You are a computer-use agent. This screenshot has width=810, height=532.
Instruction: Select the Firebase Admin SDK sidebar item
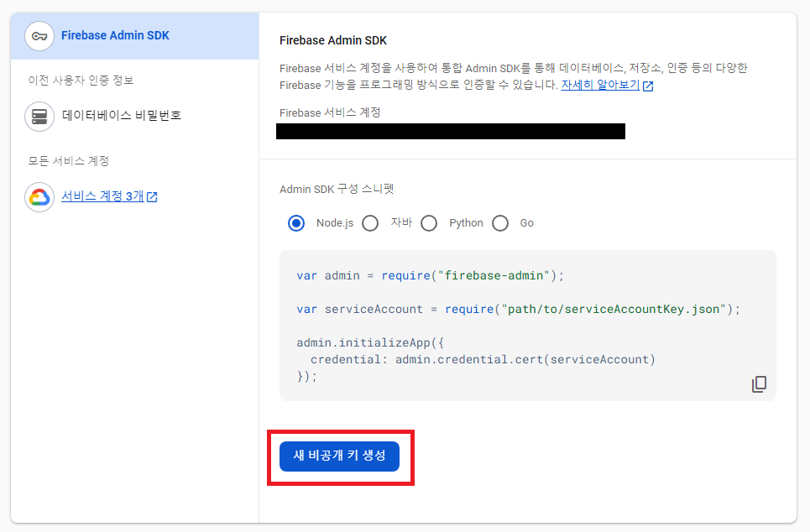coord(134,36)
